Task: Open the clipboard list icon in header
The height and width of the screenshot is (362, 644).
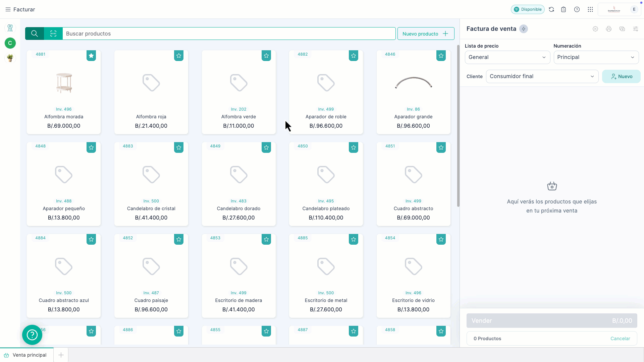Action: (x=563, y=9)
